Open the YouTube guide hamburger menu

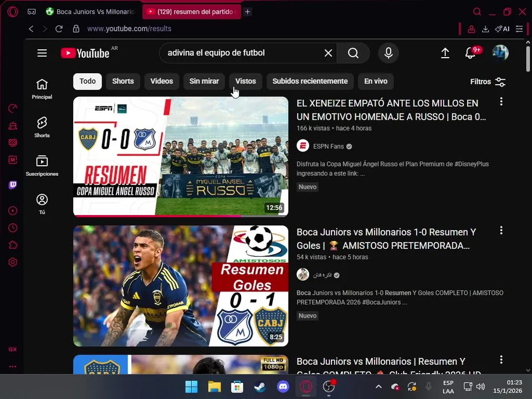tap(42, 53)
